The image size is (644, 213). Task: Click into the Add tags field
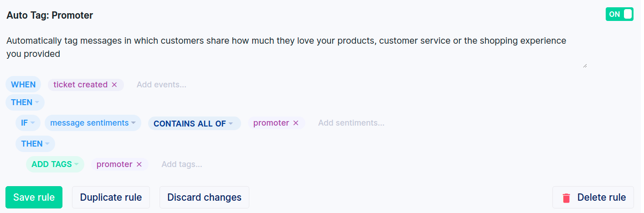click(x=182, y=164)
